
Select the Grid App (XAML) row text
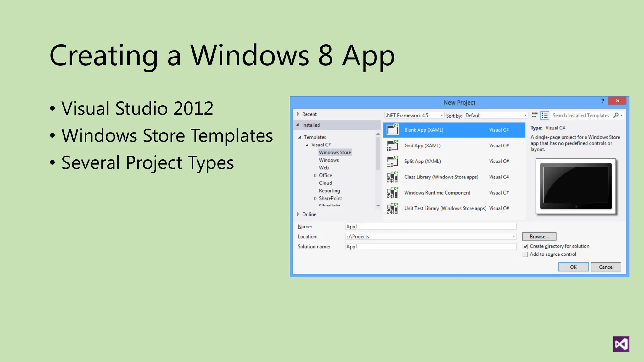(422, 145)
